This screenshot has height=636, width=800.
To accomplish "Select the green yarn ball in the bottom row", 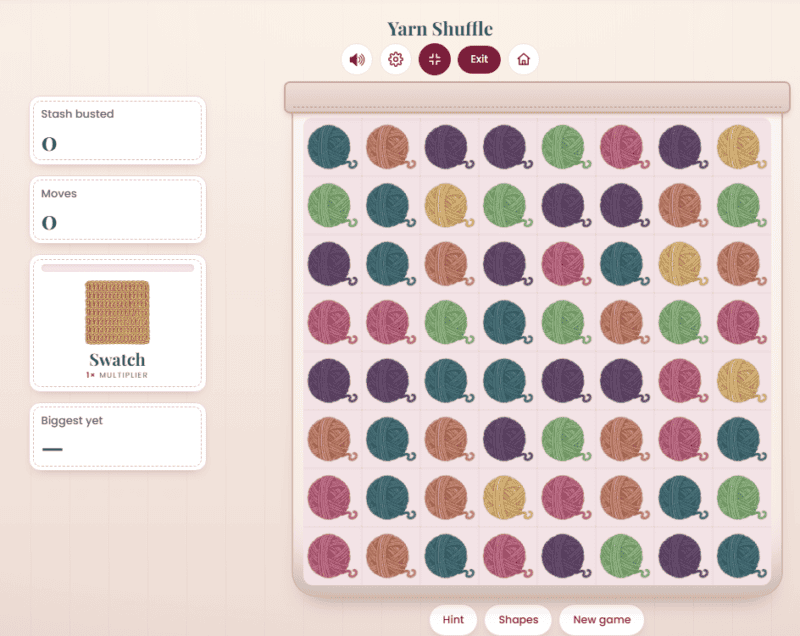I will (624, 556).
